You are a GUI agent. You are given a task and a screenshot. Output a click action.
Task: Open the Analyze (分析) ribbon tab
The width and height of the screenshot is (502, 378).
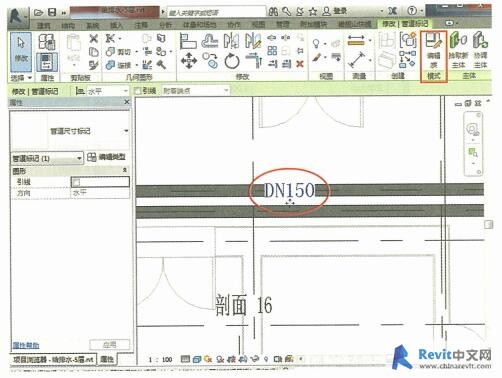pos(165,25)
